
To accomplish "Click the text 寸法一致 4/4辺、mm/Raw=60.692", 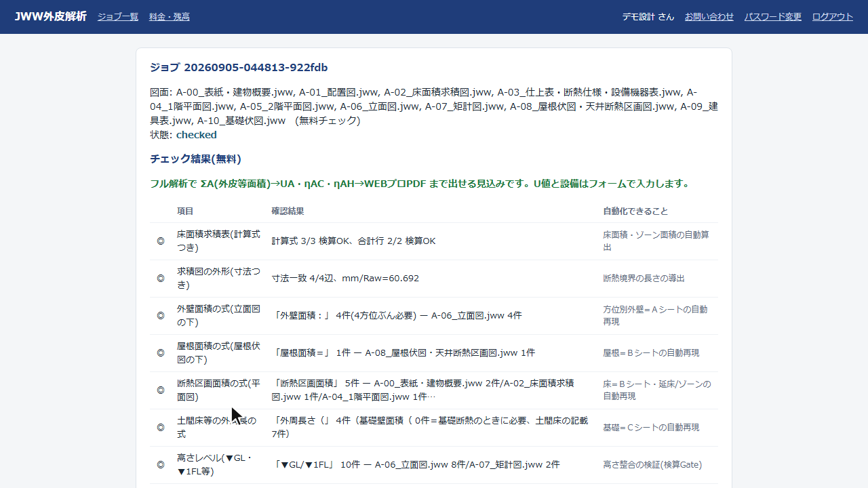I will (x=345, y=279).
